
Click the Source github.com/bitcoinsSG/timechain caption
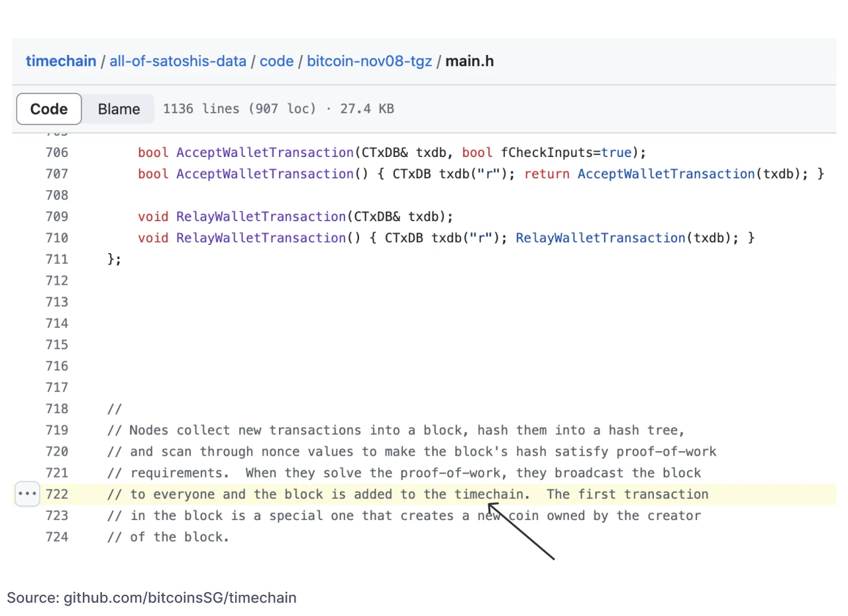152,597
